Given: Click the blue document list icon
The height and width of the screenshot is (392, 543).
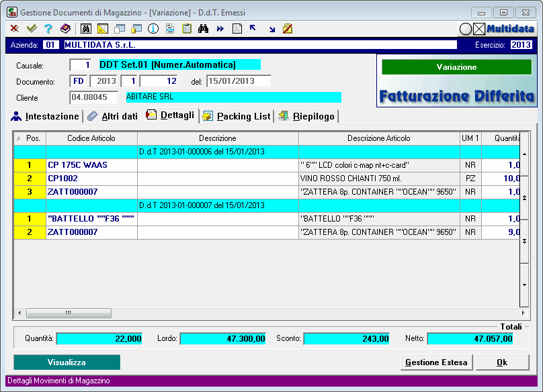Looking at the screenshot, I should click(169, 29).
